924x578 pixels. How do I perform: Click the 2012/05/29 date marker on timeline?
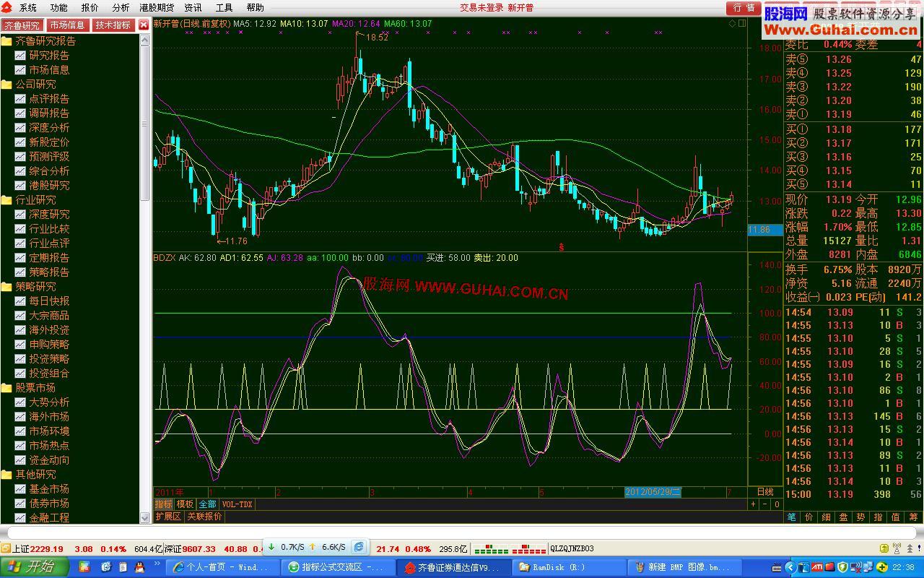pyautogui.click(x=653, y=492)
